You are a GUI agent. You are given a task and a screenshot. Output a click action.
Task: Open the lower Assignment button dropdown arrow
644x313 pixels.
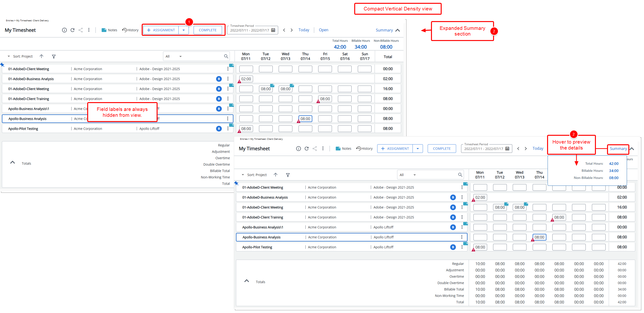click(417, 149)
